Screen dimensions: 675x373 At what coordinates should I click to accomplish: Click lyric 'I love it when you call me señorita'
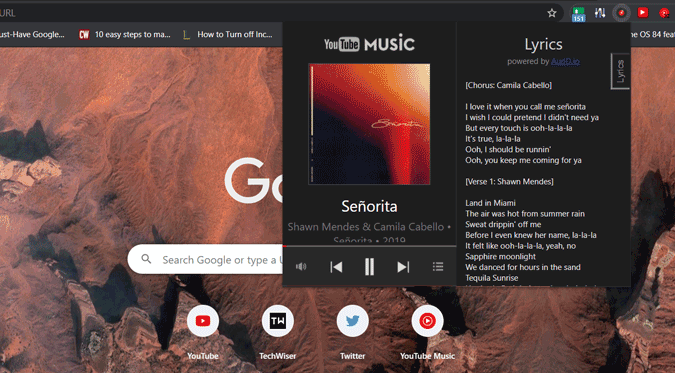(x=525, y=106)
